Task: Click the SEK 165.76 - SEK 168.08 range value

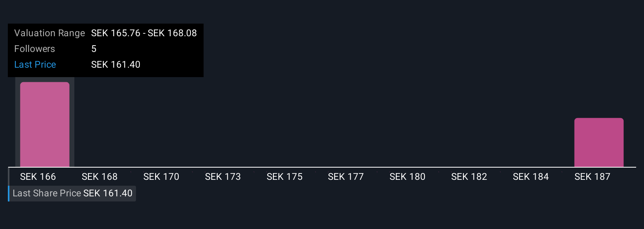Action: tap(144, 33)
